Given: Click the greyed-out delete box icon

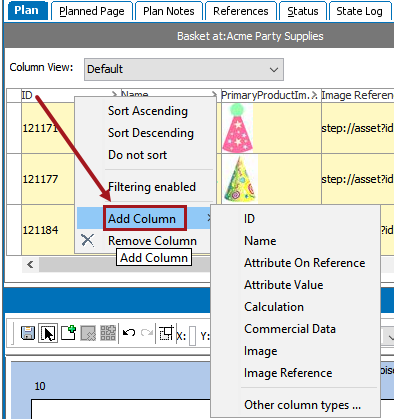Looking at the screenshot, I should (x=88, y=333).
